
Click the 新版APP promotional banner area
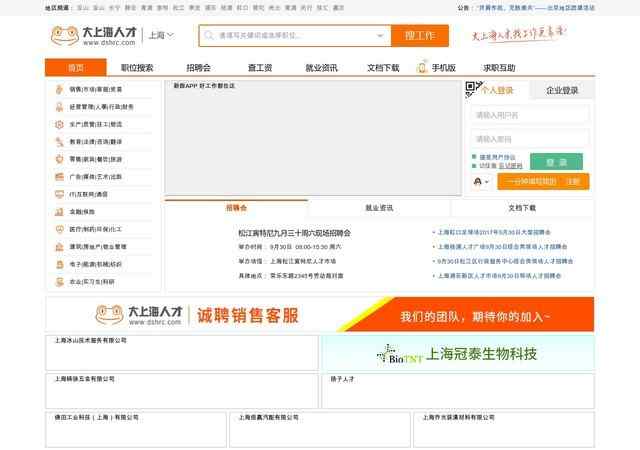pyautogui.click(x=313, y=138)
